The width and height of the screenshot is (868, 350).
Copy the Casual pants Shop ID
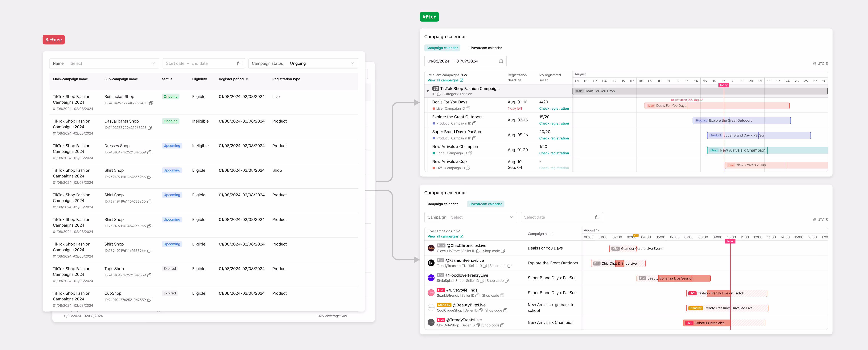(150, 128)
